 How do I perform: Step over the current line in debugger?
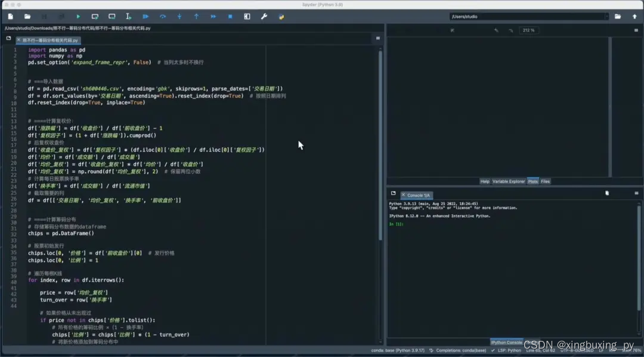[163, 17]
